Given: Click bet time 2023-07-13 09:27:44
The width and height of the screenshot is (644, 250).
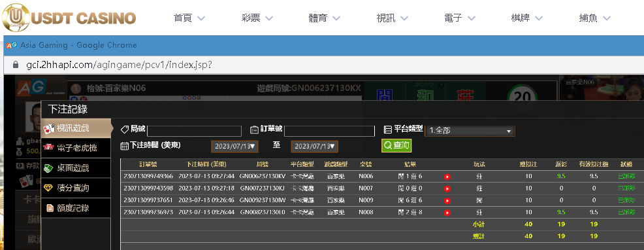Looking at the screenshot, I should 206,176.
